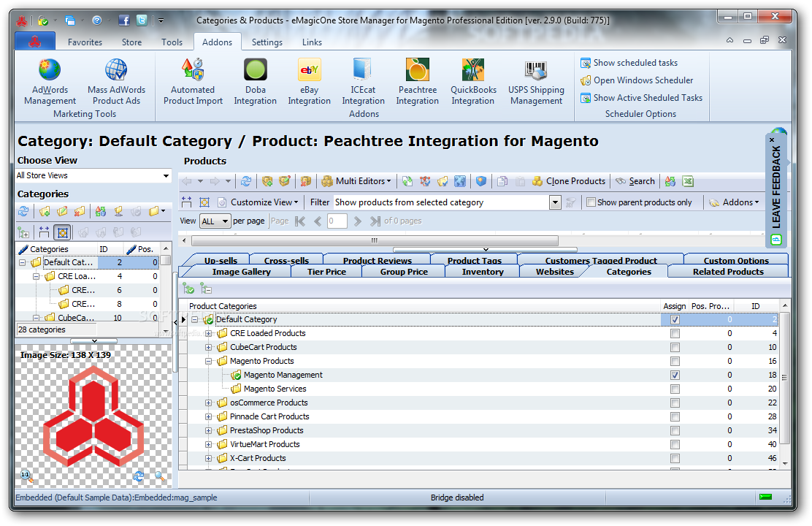Open QuickBooks Integration addon
Screen dimensions: 812x526
click(x=473, y=82)
